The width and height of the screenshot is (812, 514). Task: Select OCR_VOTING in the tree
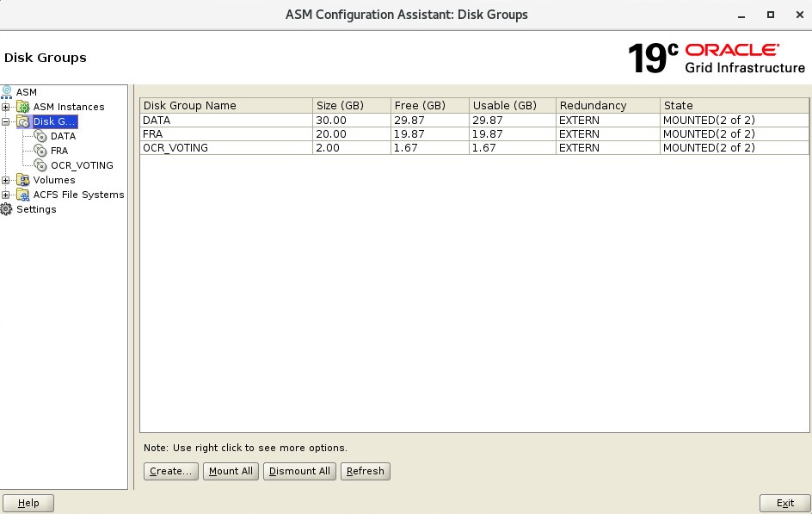pos(82,165)
